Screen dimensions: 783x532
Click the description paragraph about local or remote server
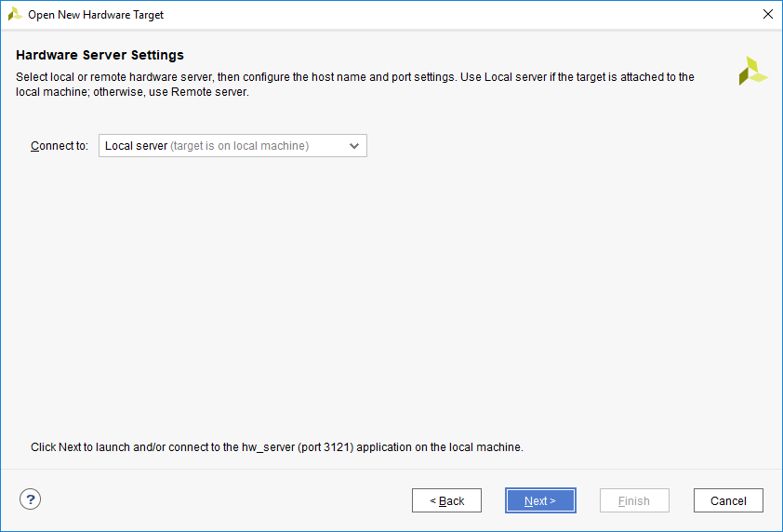click(355, 85)
